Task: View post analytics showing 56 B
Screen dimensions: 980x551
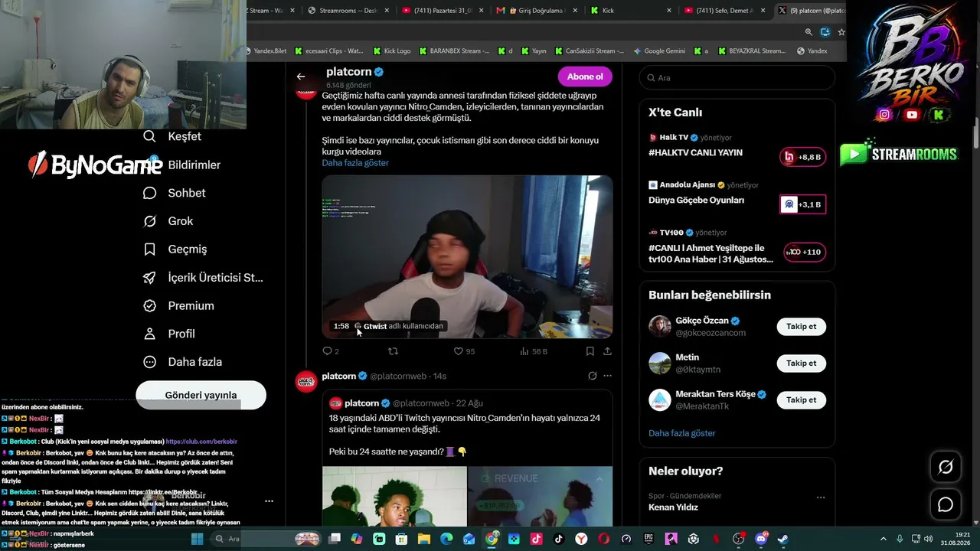Action: pos(533,351)
